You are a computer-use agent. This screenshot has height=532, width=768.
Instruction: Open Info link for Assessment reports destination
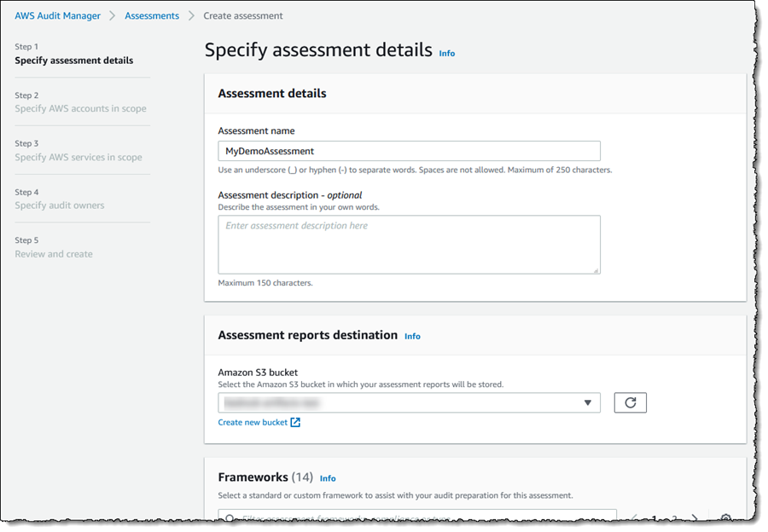(x=412, y=336)
